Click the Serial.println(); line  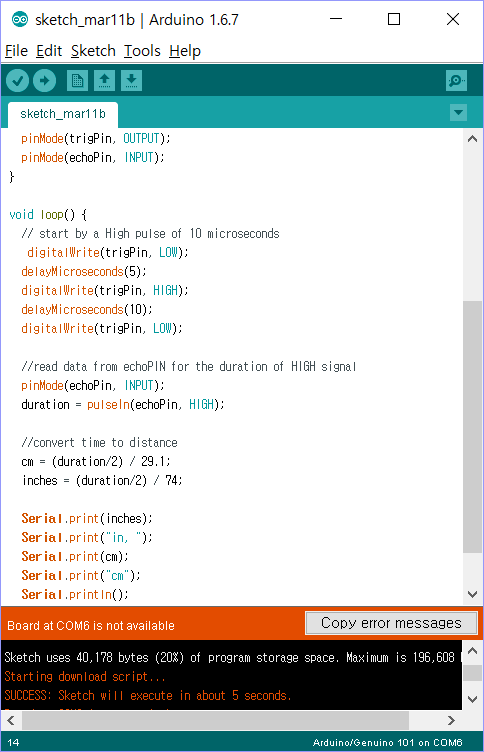(75, 595)
